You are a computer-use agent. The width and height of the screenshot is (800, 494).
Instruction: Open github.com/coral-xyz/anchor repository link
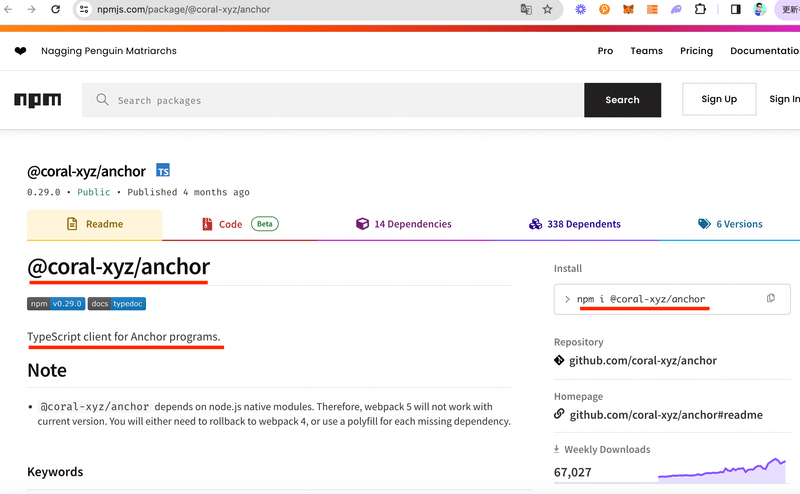coord(643,360)
